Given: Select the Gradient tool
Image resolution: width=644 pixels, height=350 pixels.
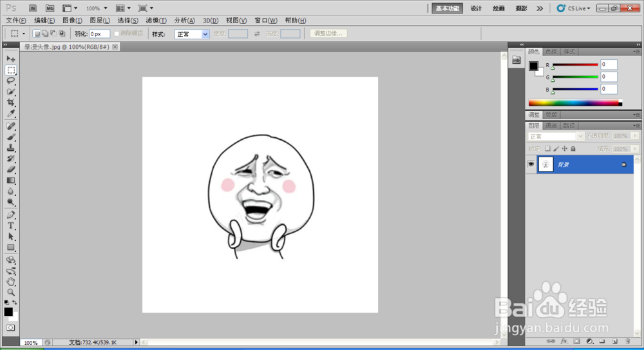Looking at the screenshot, I should (11, 180).
